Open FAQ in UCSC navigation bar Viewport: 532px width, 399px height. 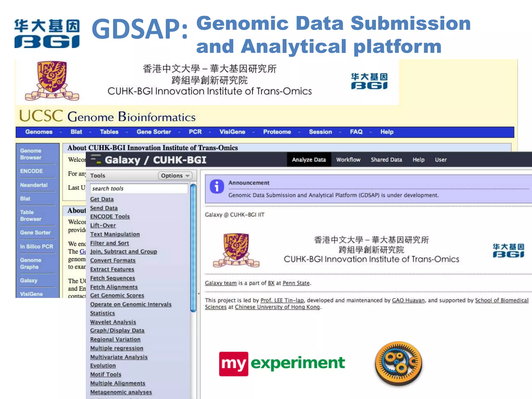point(356,132)
